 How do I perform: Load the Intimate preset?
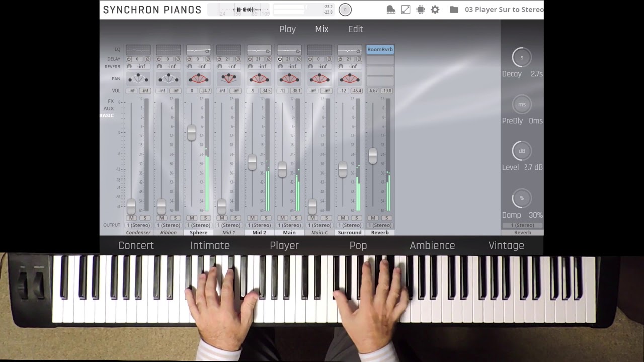click(x=210, y=245)
